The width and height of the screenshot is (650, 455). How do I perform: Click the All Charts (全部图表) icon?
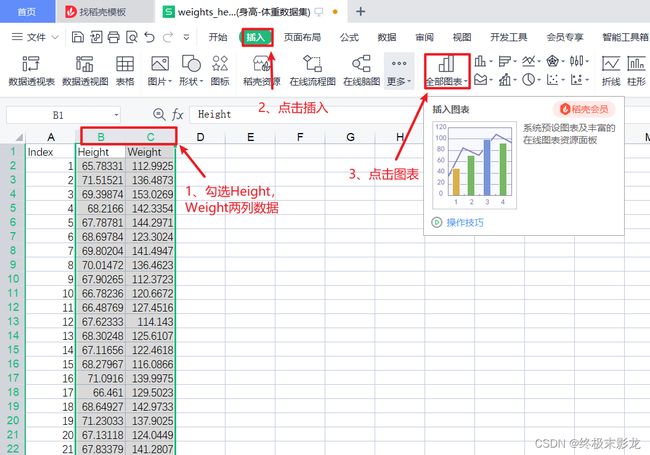[x=446, y=64]
